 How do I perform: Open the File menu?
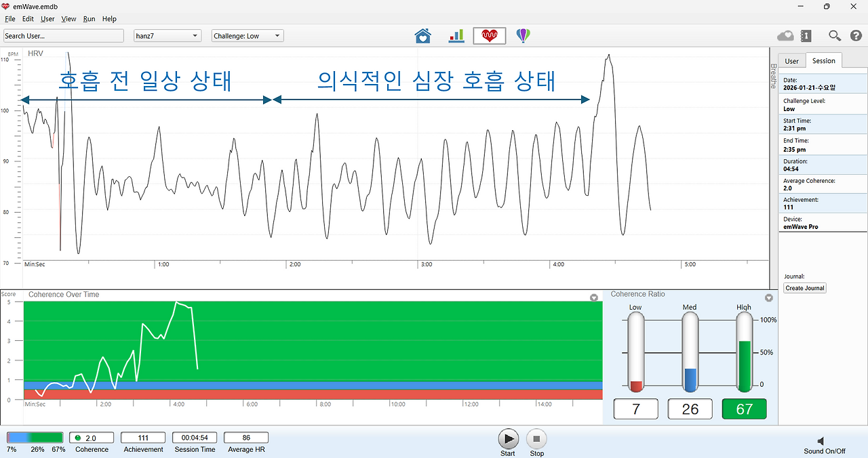point(9,19)
